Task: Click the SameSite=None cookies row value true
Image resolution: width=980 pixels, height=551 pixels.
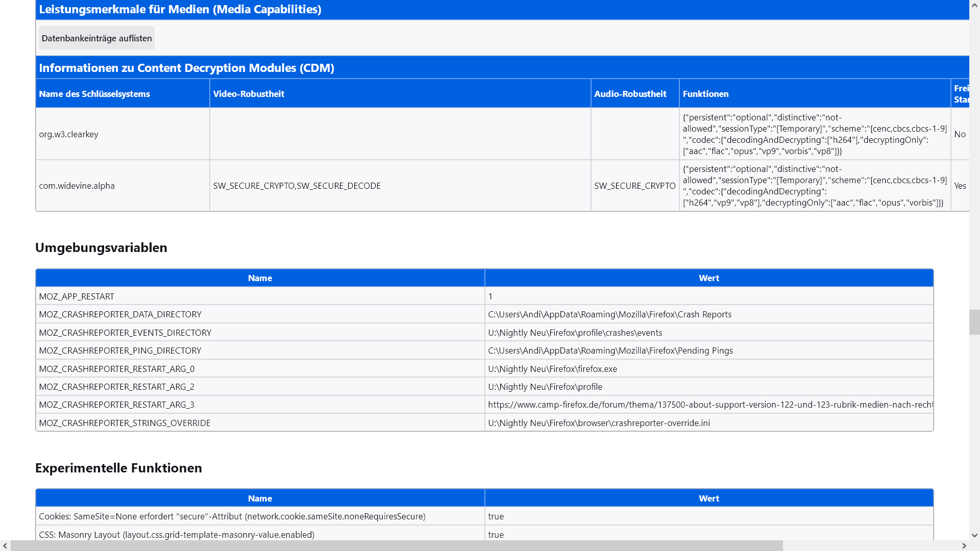Action: pos(496,516)
